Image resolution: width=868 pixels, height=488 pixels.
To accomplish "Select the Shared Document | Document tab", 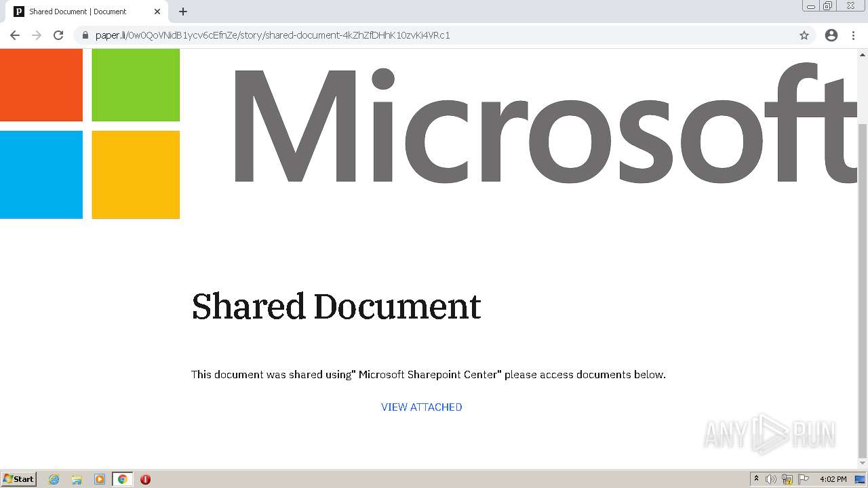I will [x=87, y=12].
